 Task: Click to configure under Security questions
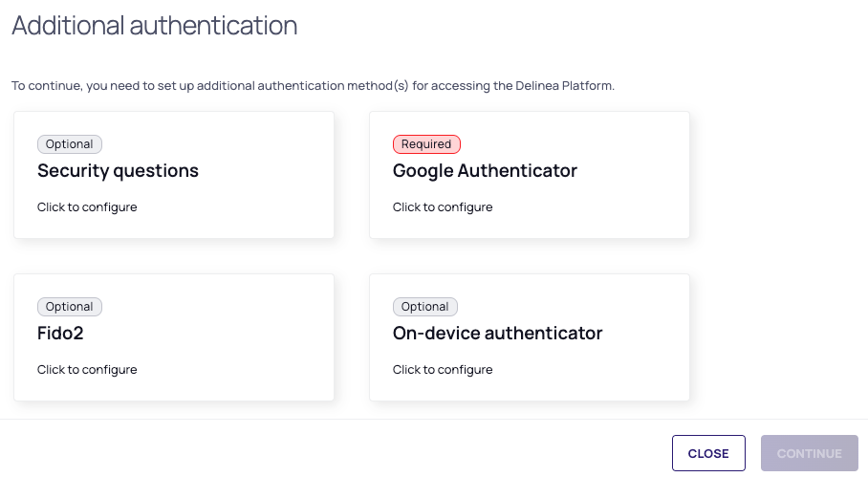pos(87,207)
